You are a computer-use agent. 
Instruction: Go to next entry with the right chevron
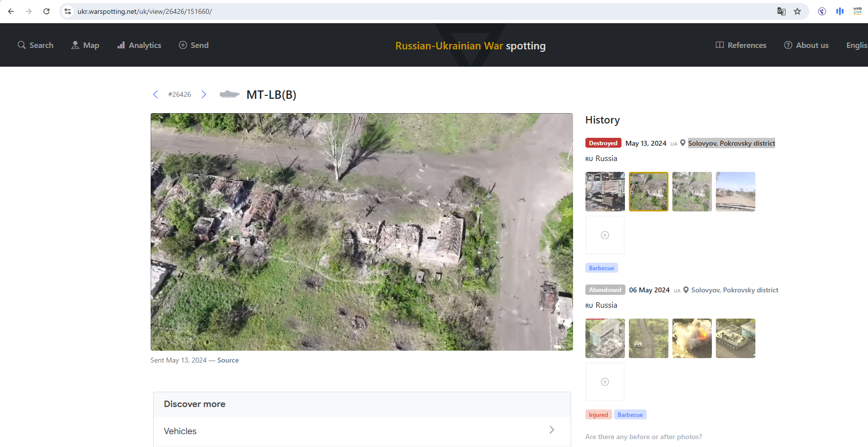204,94
